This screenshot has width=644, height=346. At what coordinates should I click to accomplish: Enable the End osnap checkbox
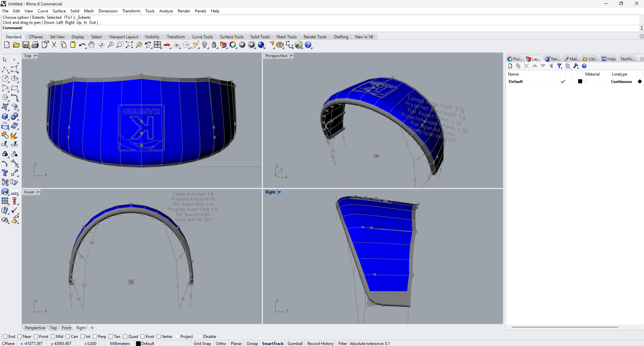coord(5,336)
